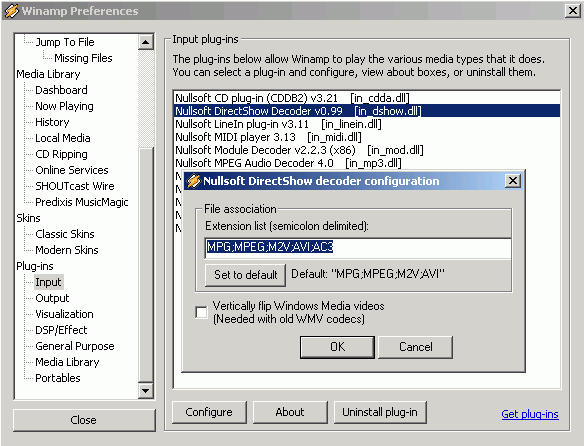This screenshot has height=446, width=584.
Task: Close the Winamp Preferences window
Action: [572, 10]
